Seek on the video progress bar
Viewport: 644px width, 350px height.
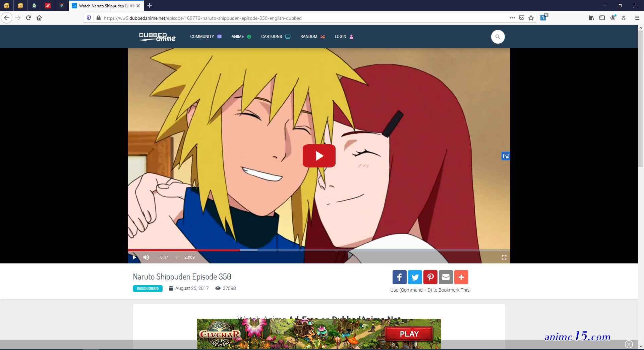(x=319, y=250)
